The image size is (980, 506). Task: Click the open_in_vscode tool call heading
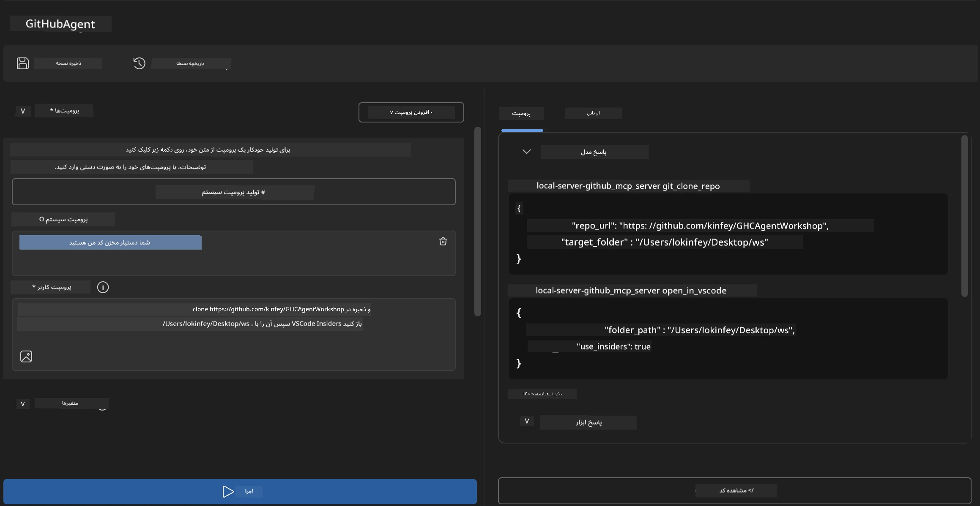click(631, 291)
